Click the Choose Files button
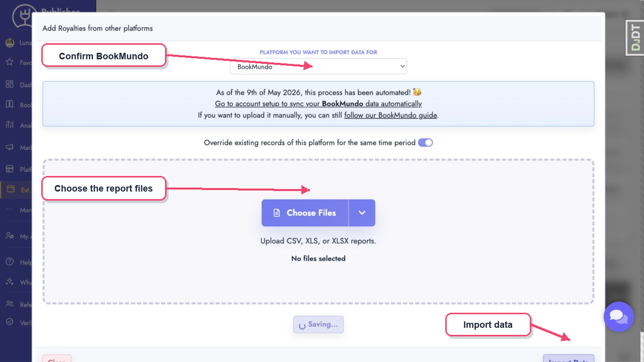644x362 pixels. [305, 213]
